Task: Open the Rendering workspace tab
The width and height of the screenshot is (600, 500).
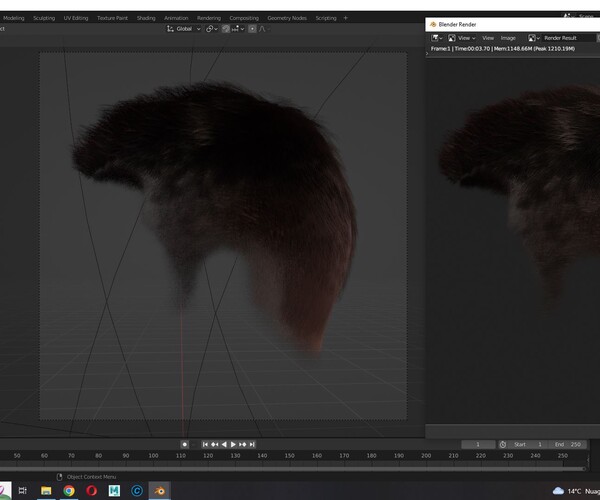Action: pos(209,18)
